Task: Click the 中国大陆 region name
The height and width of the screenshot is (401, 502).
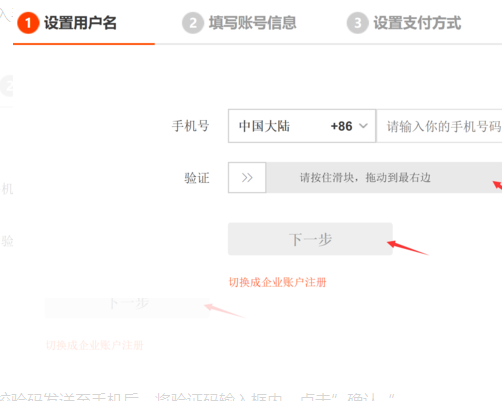Action: click(x=264, y=126)
